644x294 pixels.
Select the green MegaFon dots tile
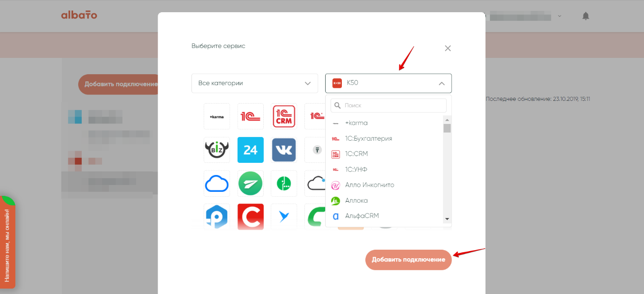tap(284, 183)
